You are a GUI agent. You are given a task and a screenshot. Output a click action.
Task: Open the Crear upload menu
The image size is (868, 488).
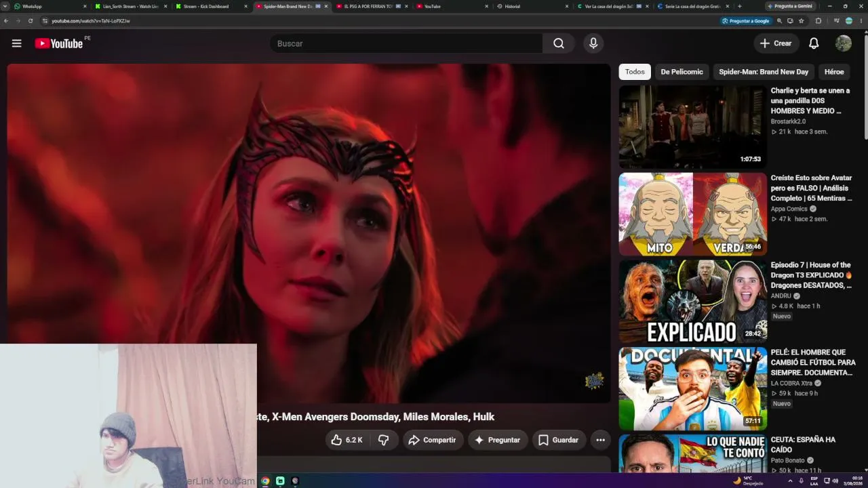click(776, 43)
